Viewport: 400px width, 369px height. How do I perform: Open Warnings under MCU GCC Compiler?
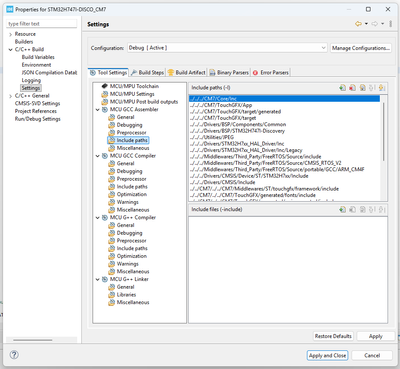tap(127, 202)
